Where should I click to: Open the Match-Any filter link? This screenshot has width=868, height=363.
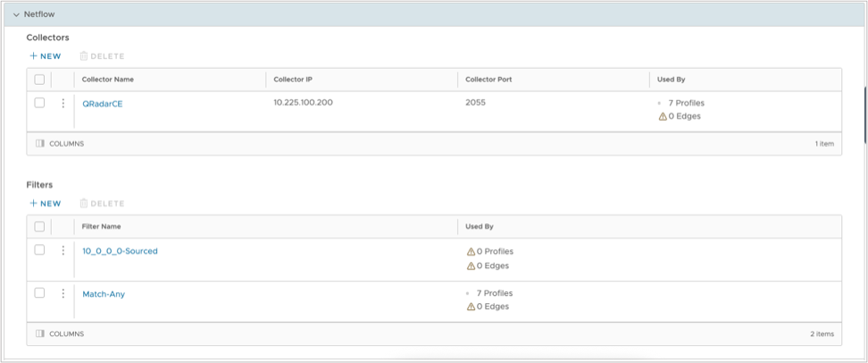click(104, 293)
